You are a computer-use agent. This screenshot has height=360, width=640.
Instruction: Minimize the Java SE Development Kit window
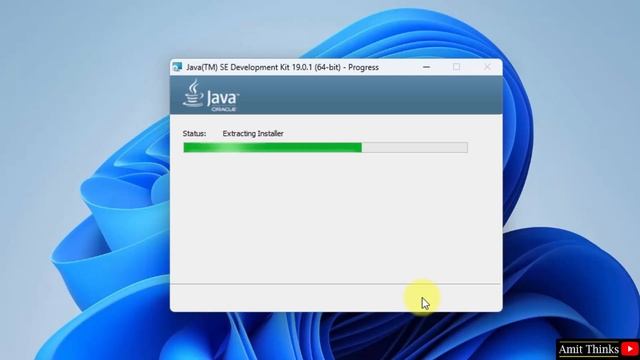(x=427, y=67)
